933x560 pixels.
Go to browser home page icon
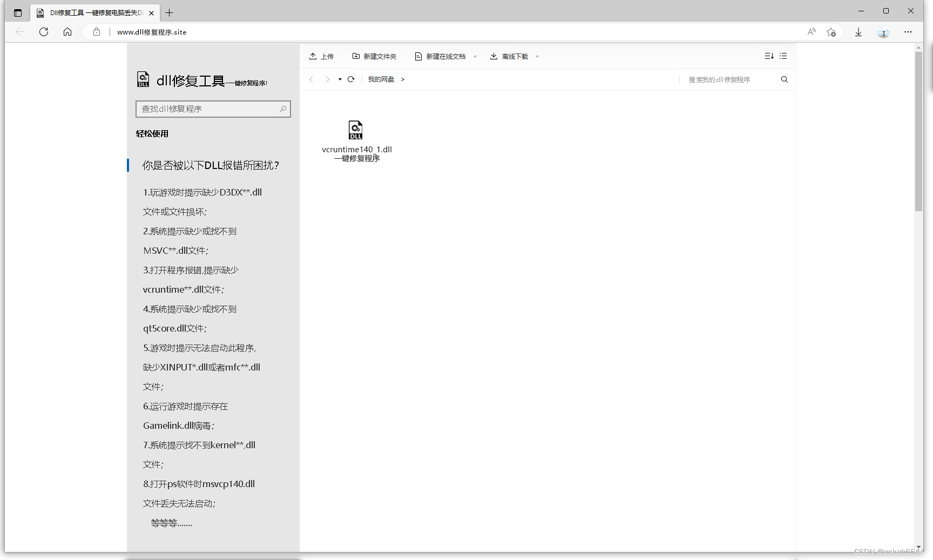point(67,32)
